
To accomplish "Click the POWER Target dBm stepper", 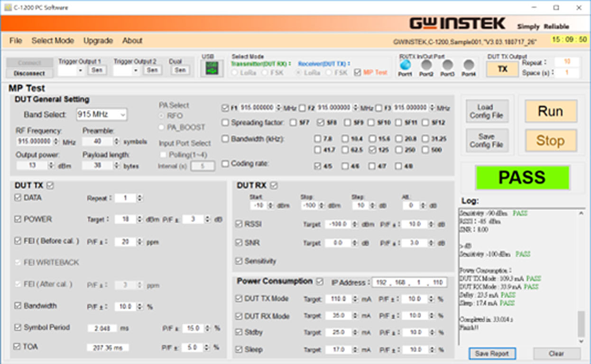I will pyautogui.click(x=139, y=219).
